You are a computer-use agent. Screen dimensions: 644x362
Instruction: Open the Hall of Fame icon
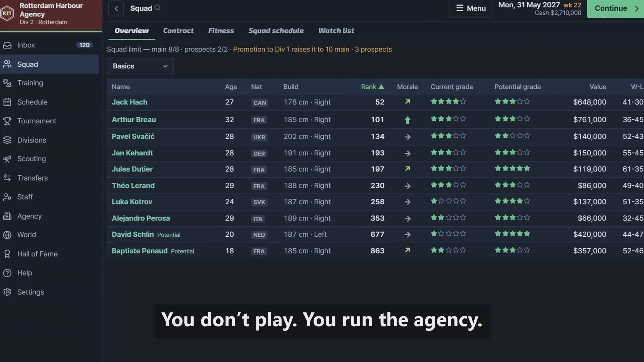[7, 254]
